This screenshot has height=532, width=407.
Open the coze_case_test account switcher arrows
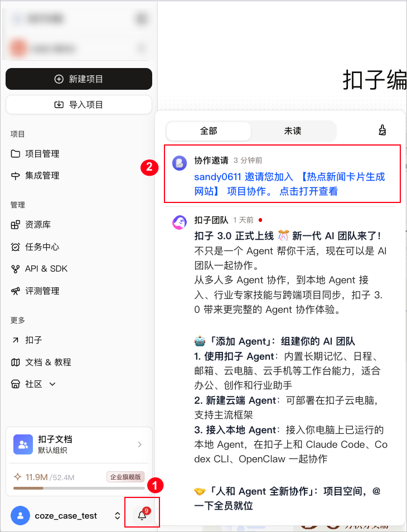pyautogui.click(x=117, y=516)
